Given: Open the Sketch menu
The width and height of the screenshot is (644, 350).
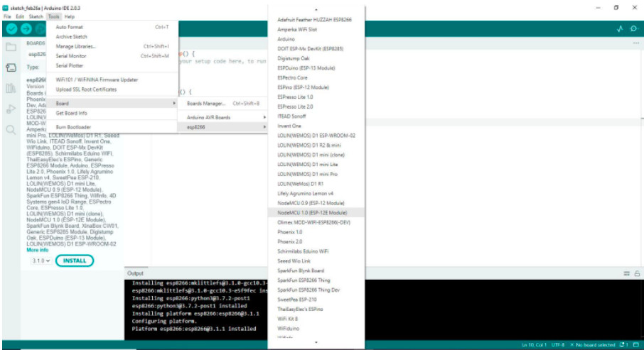Looking at the screenshot, I should click(36, 17).
